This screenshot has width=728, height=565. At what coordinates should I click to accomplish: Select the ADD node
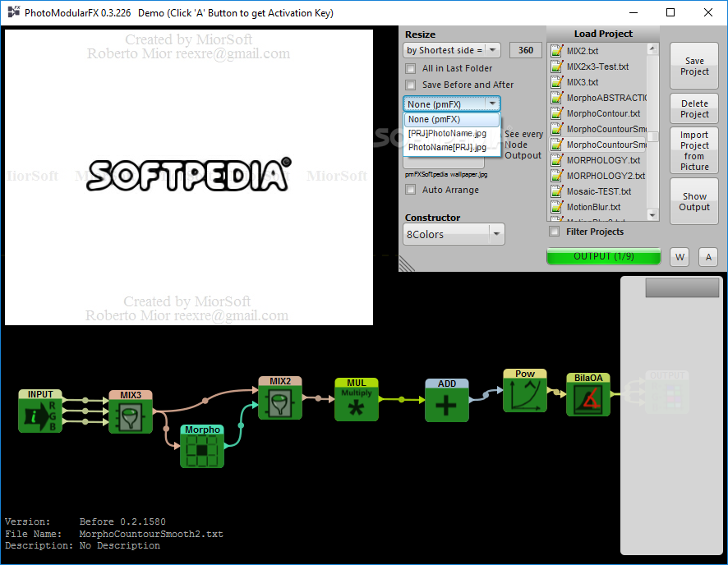click(447, 400)
